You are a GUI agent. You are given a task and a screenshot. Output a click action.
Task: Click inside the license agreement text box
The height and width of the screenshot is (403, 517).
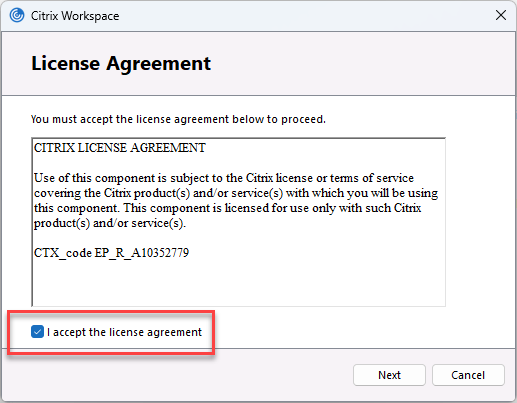(239, 222)
